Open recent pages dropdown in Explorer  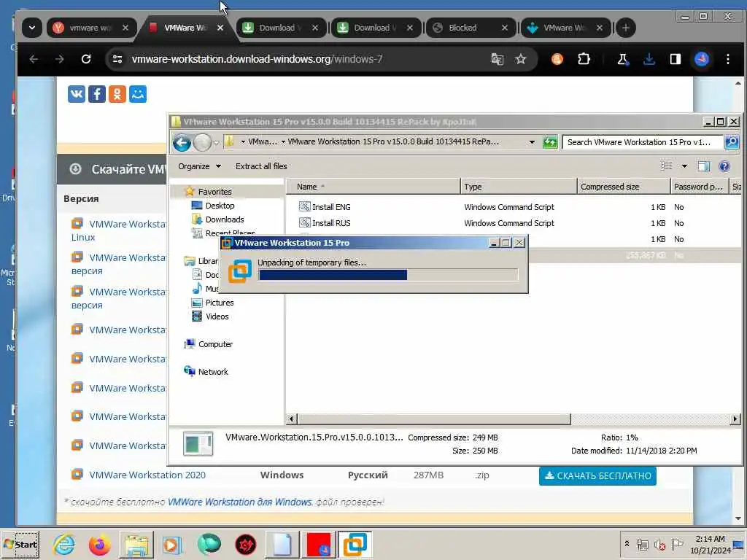[x=216, y=142]
